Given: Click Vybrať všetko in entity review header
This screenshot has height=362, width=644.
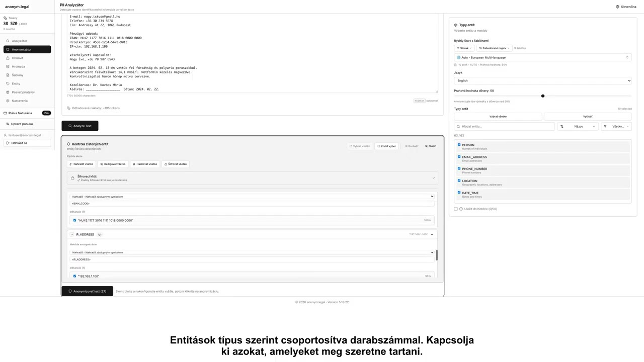Looking at the screenshot, I should (x=360, y=146).
